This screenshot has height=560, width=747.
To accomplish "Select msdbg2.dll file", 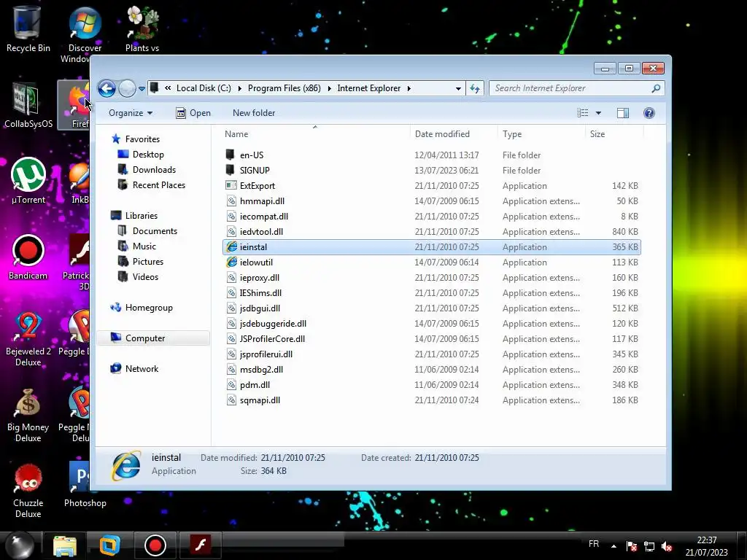I will [432, 370].
